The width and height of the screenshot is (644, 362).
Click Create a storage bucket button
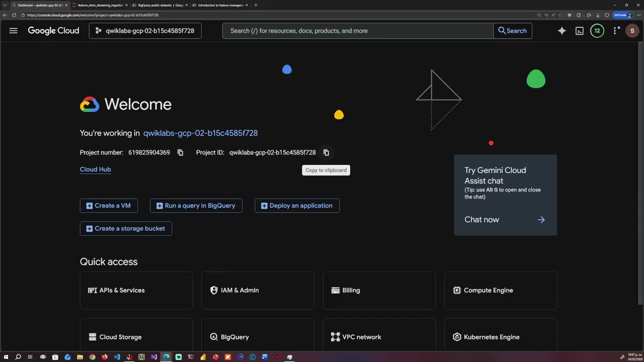pos(126,228)
